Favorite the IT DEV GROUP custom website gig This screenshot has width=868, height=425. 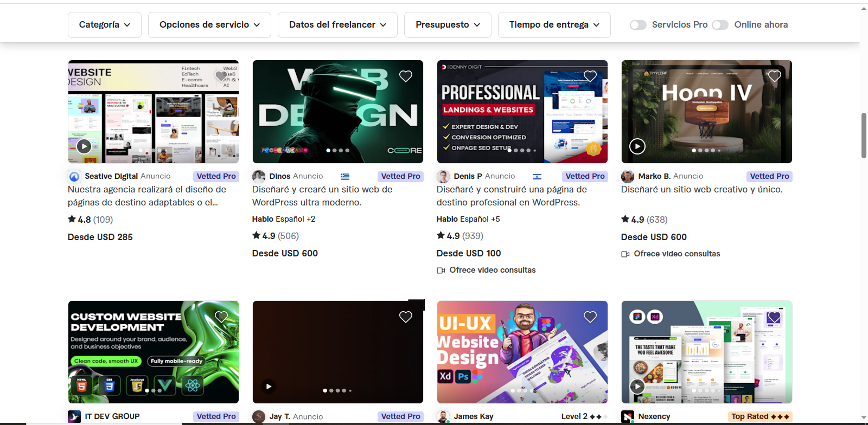point(221,317)
